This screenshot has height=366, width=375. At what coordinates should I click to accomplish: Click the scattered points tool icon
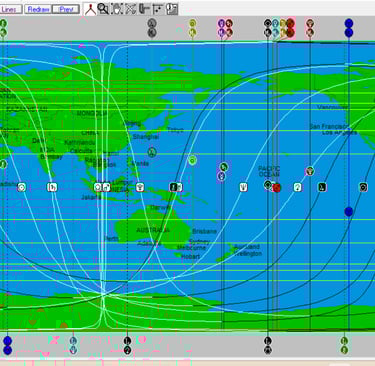point(158,9)
